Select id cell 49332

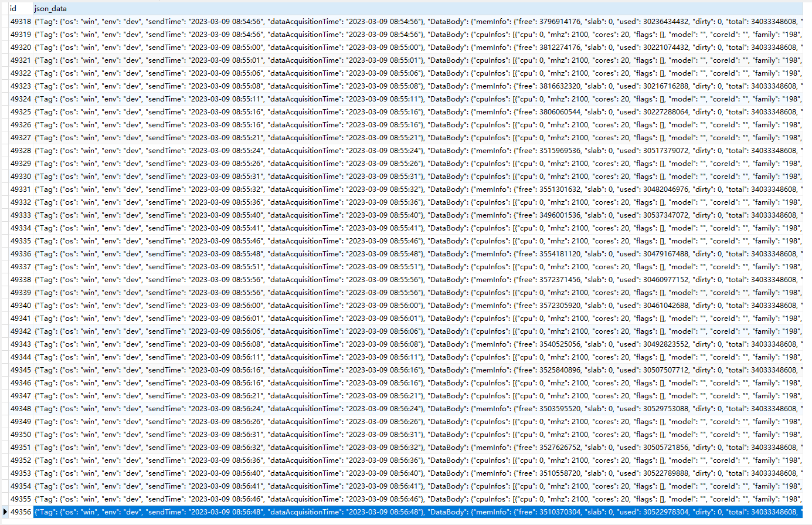click(21, 202)
